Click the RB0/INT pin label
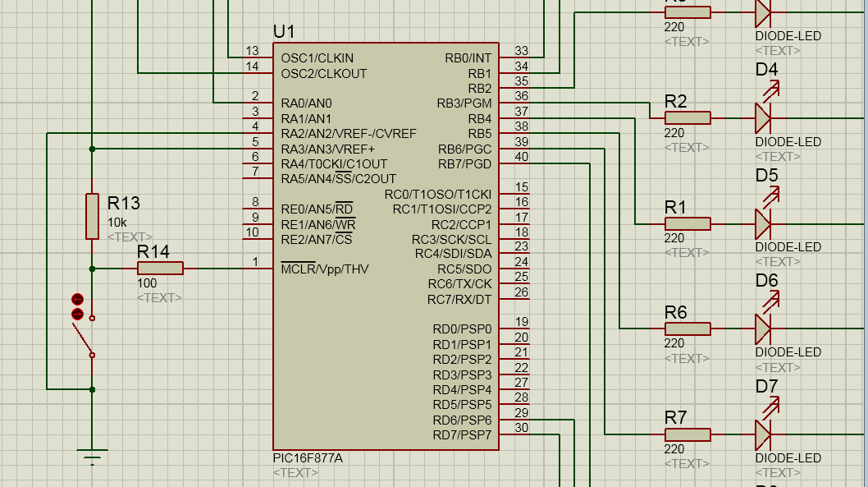 468,58
